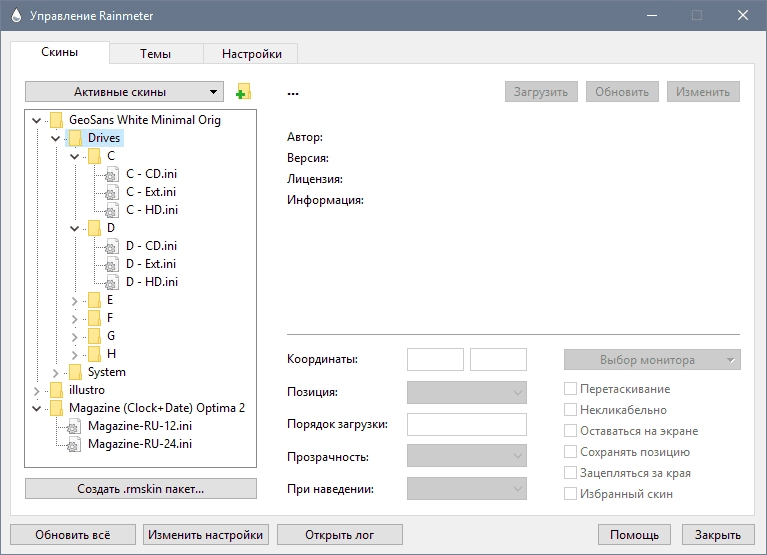Collapse the GeoSans White Minimal Orig tree node

(x=37, y=120)
